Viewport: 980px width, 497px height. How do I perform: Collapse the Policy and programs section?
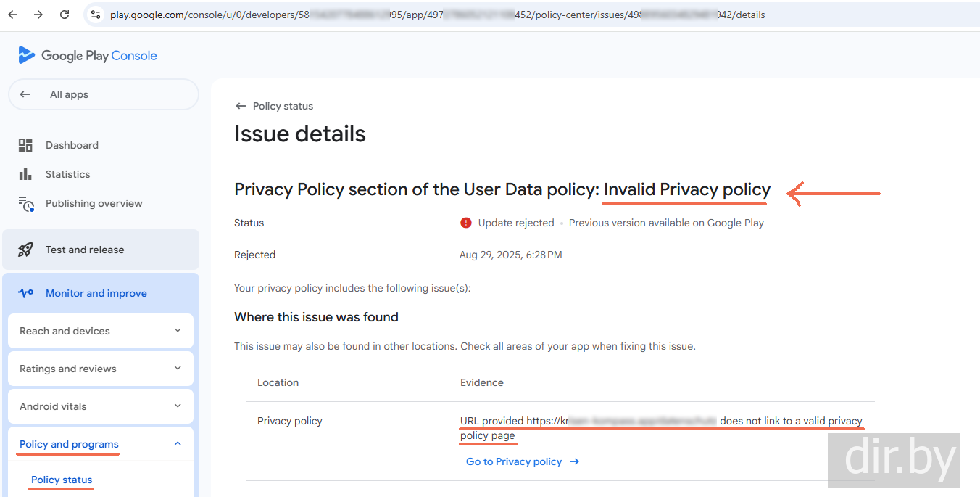pyautogui.click(x=178, y=444)
